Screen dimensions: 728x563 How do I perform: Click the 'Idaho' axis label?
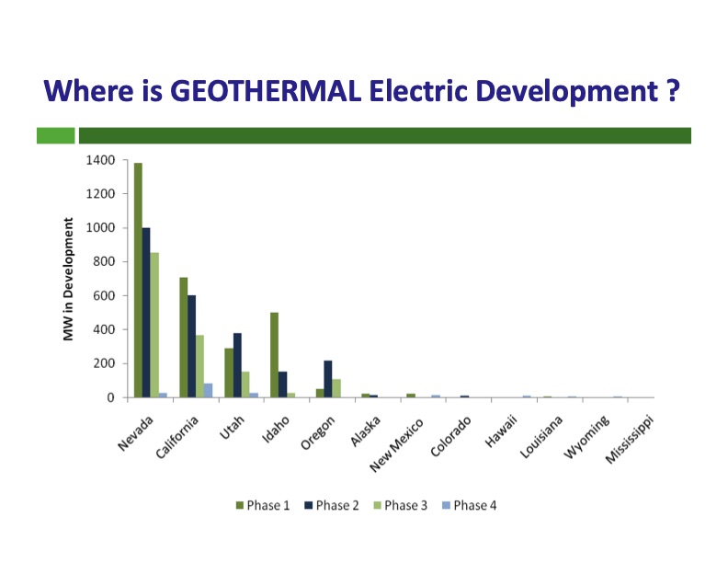pos(276,429)
